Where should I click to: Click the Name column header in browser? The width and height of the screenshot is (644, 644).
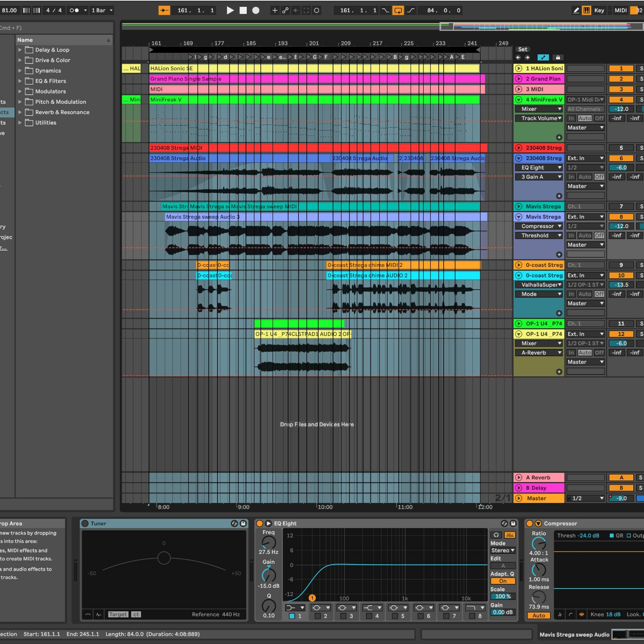[x=64, y=40]
